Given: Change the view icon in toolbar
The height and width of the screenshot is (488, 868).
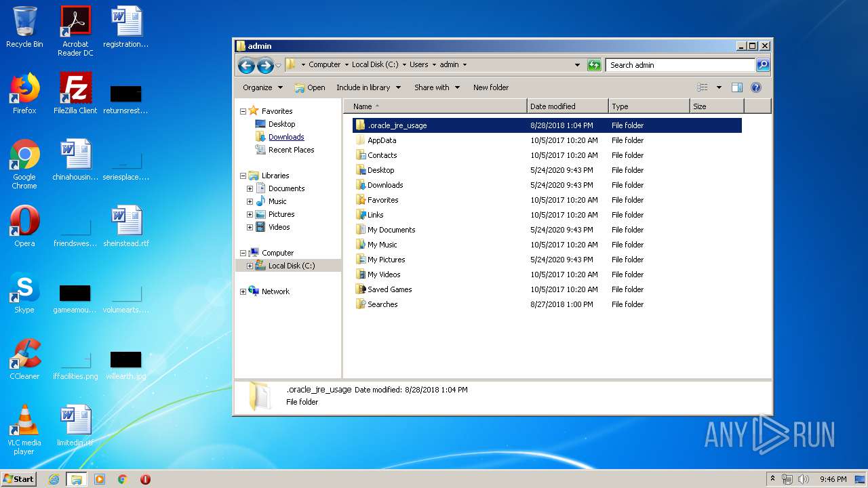Looking at the screenshot, I should pyautogui.click(x=703, y=87).
